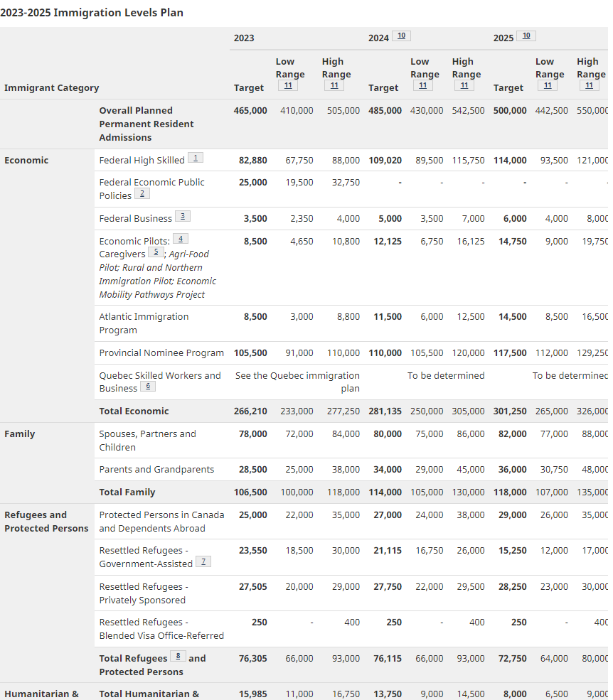Viewport: 613px width, 700px height.
Task: Open footnote 11 under 2024 High Range
Action: point(464,86)
